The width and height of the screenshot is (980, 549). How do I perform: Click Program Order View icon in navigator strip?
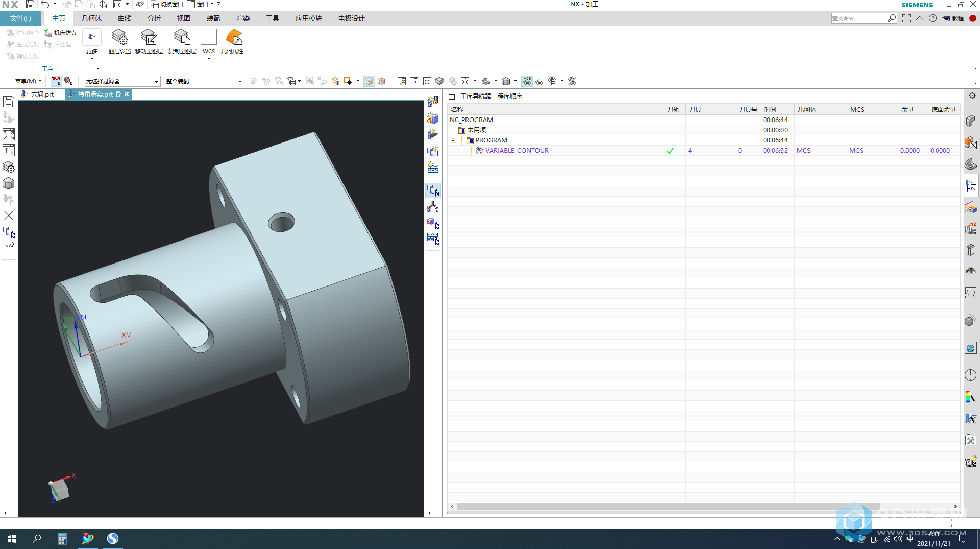pos(433,190)
